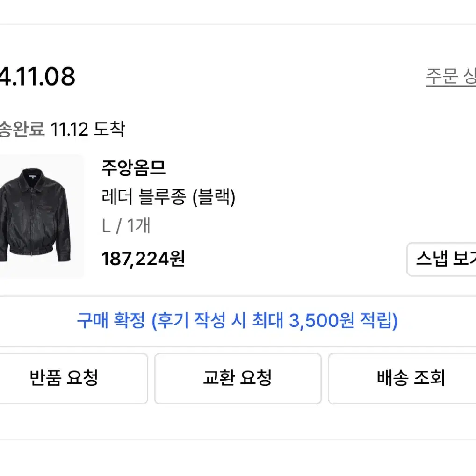Click the 스냅 보기 button
Screen dimensions: 476x476
click(441, 259)
